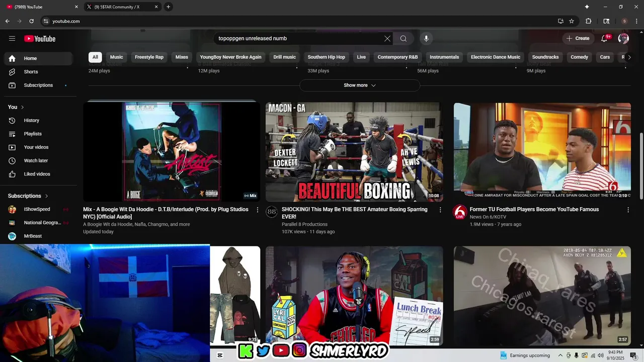644x362 pixels.
Task: Open History in sidebar
Action: pyautogui.click(x=38, y=121)
